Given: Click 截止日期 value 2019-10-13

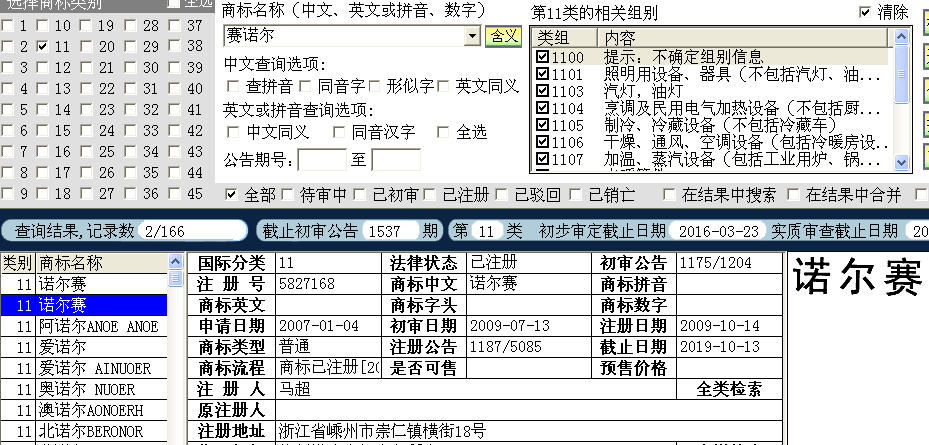Looking at the screenshot, I should coord(729,347).
